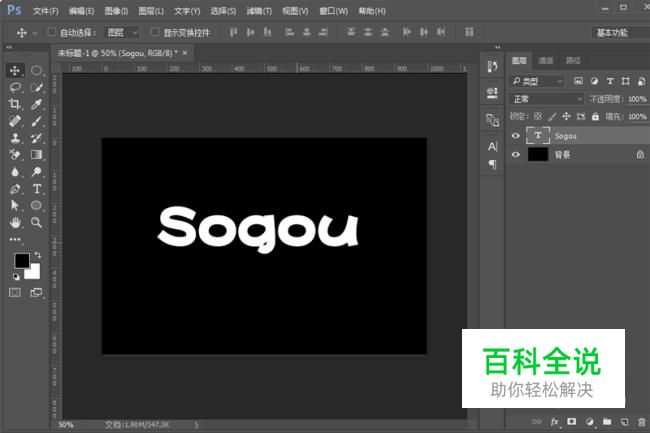This screenshot has width=650, height=433.
Task: Select the Elliptical Marquee tool
Action: (x=36, y=70)
